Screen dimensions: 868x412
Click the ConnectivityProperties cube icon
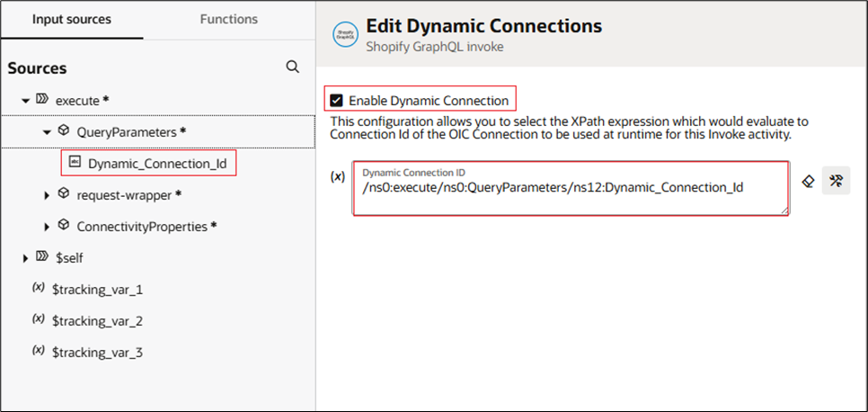click(64, 226)
